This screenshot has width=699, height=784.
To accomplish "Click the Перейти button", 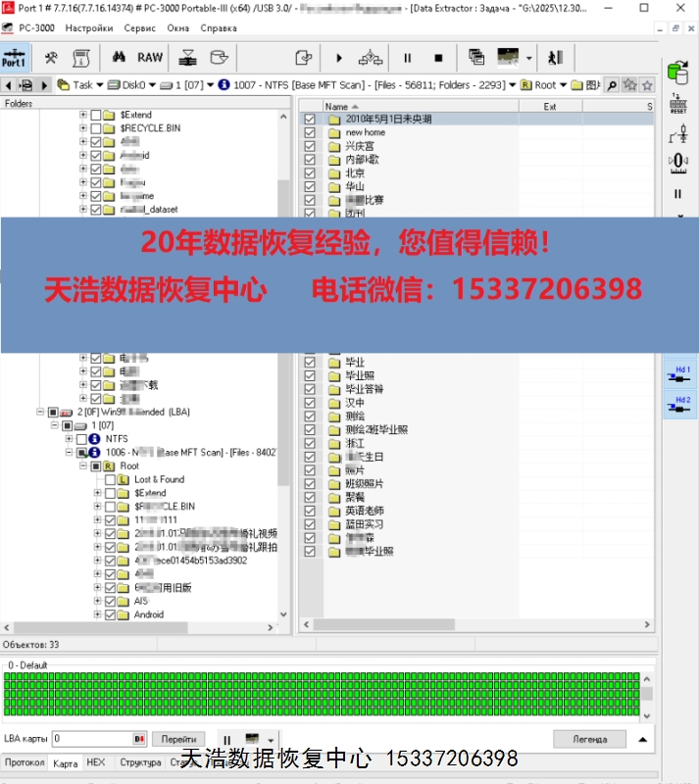I will (x=178, y=739).
